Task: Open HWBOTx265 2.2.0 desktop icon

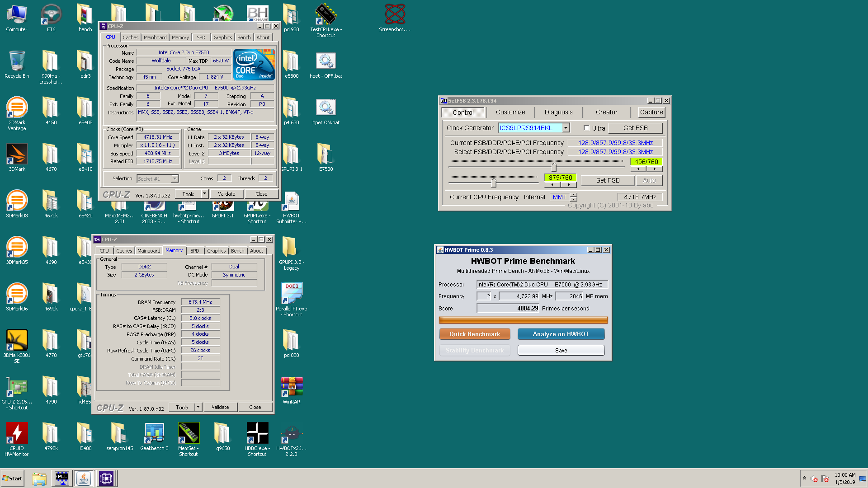Action: click(292, 439)
